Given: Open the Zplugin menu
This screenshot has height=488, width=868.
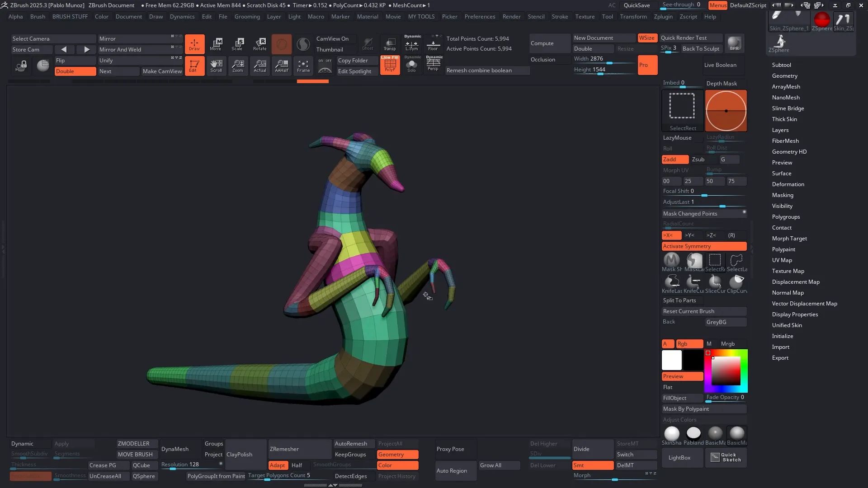Looking at the screenshot, I should 663,17.
